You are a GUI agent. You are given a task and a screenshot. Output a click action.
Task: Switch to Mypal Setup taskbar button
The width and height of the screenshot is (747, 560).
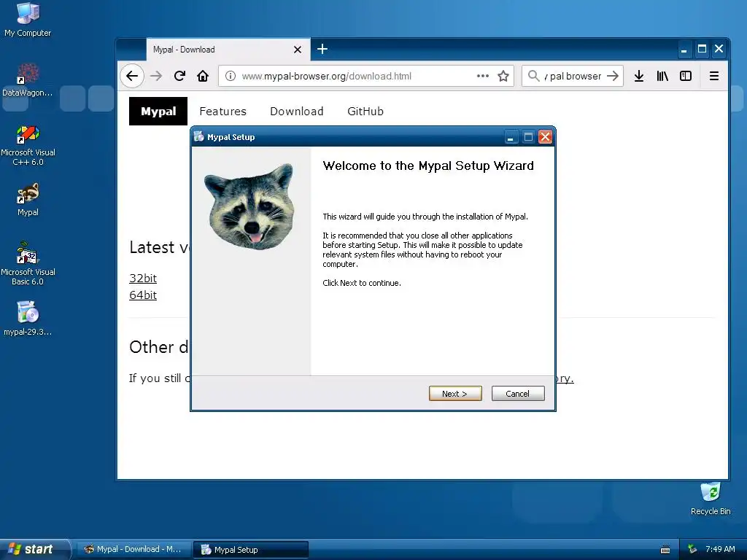click(251, 550)
